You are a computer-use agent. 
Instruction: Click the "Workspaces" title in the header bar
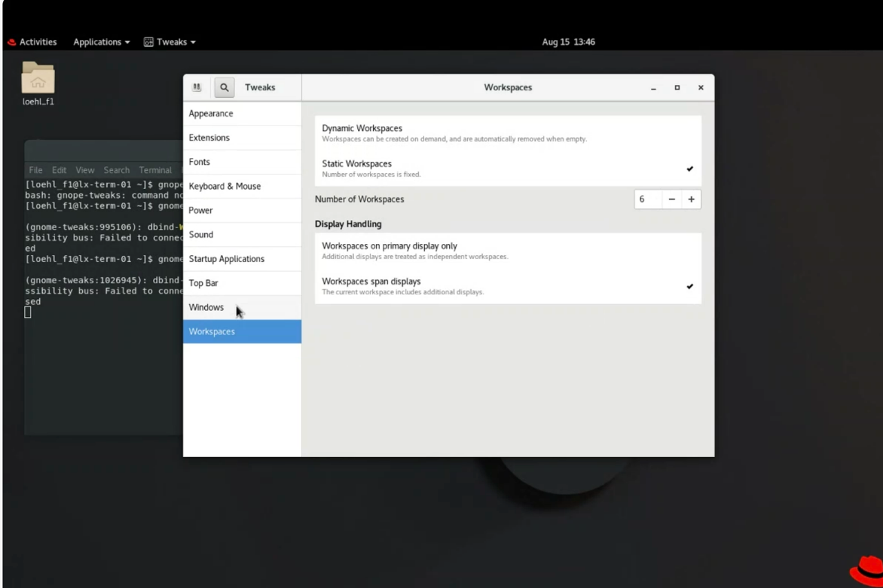tap(508, 88)
